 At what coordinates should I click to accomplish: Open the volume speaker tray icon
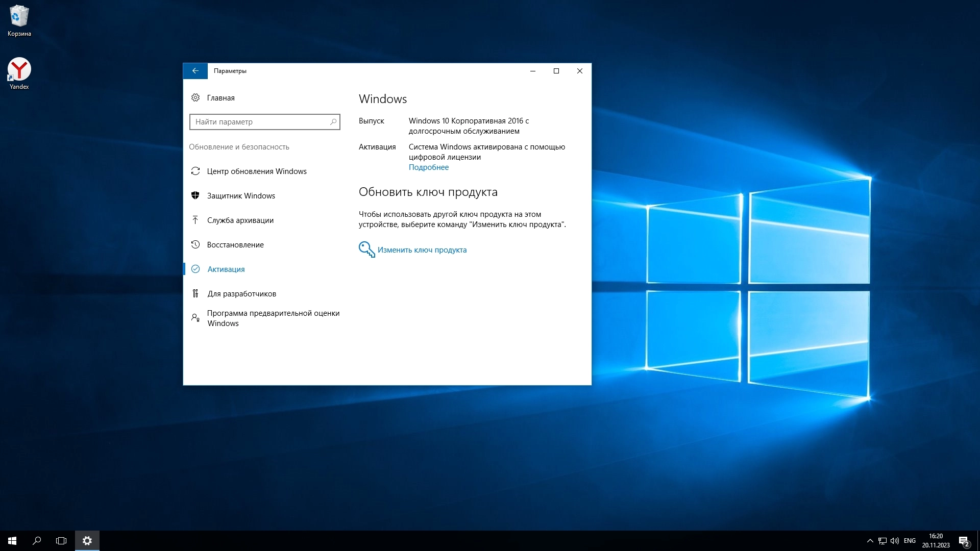tap(894, 541)
